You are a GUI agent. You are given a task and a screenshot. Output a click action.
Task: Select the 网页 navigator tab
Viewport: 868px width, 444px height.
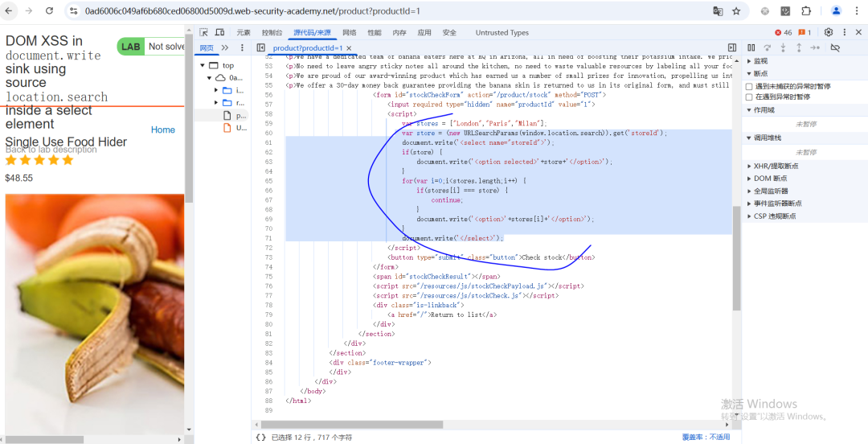[207, 48]
